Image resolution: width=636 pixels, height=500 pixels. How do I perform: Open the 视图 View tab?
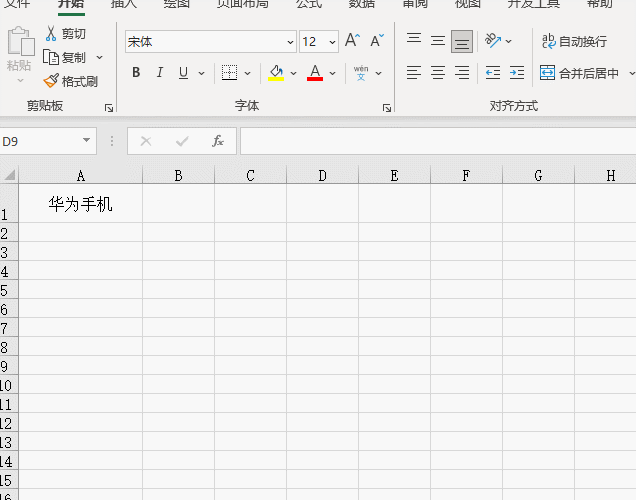pos(468,4)
